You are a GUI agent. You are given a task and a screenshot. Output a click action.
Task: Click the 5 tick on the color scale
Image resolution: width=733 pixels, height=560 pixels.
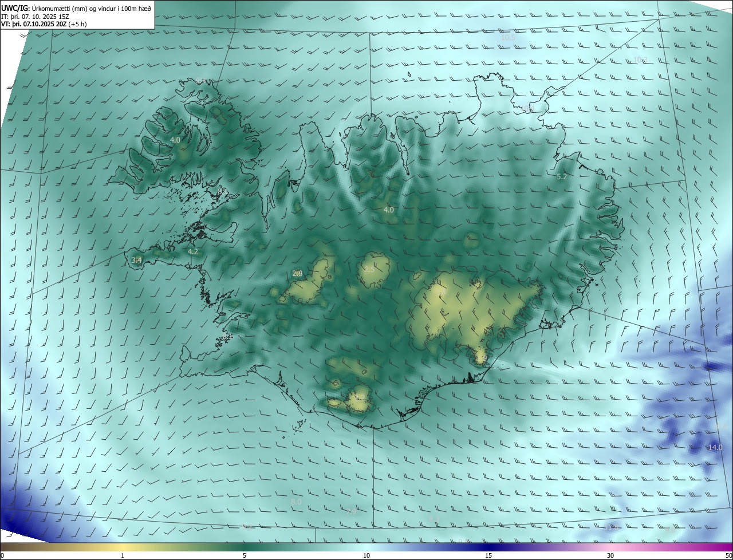245,555
